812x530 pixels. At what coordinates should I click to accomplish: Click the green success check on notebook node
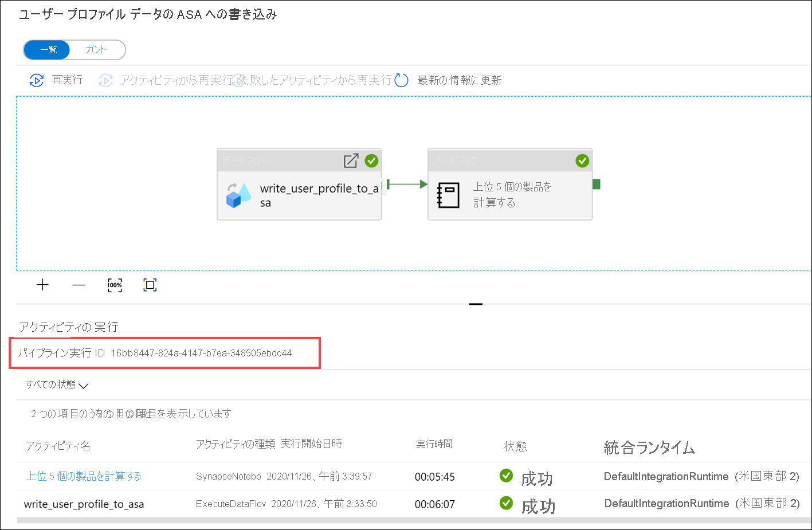pyautogui.click(x=582, y=161)
